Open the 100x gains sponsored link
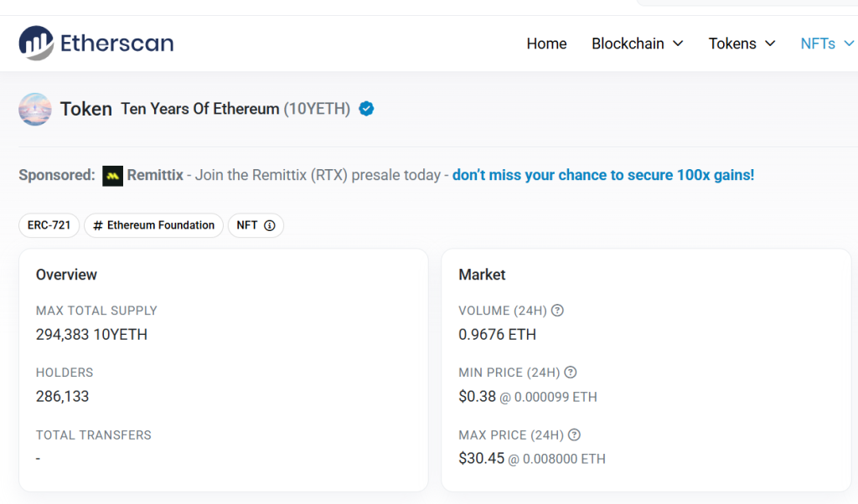Image resolution: width=858 pixels, height=504 pixels. click(603, 175)
